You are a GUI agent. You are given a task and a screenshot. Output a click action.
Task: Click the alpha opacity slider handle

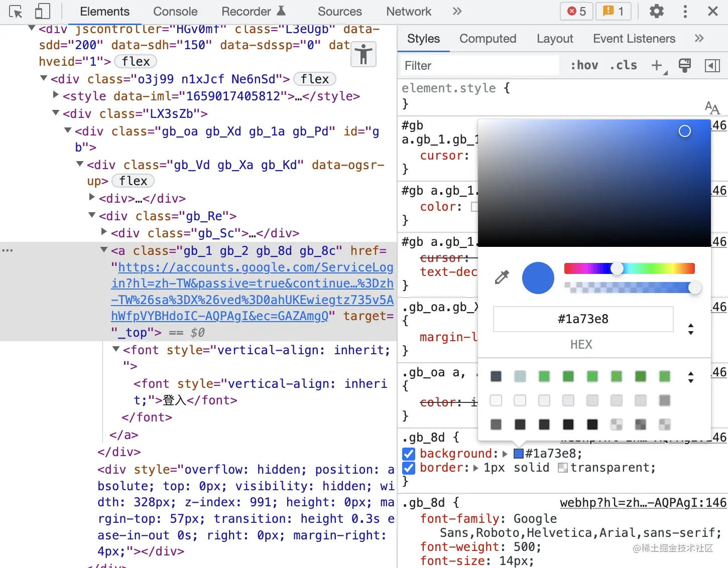[695, 287]
